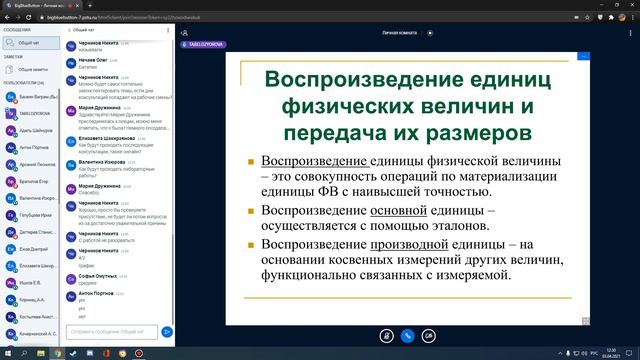
Task: Select user Ехов Дмитрий in the list
Action: tap(31, 249)
